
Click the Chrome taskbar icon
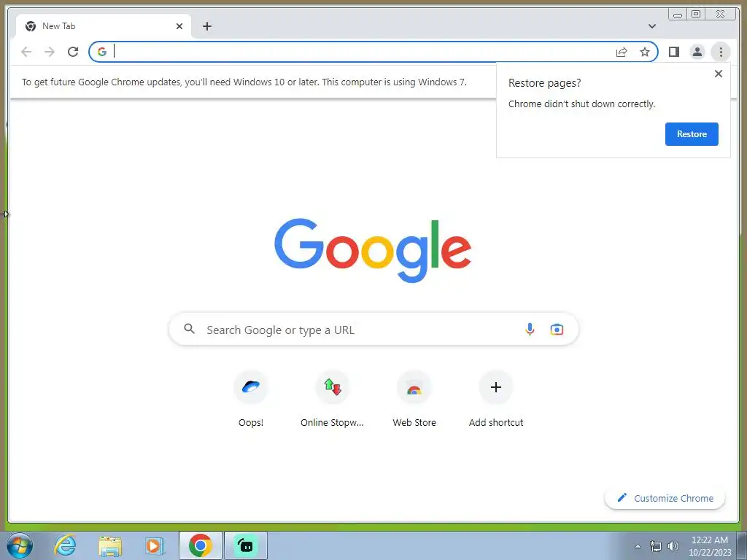click(200, 545)
